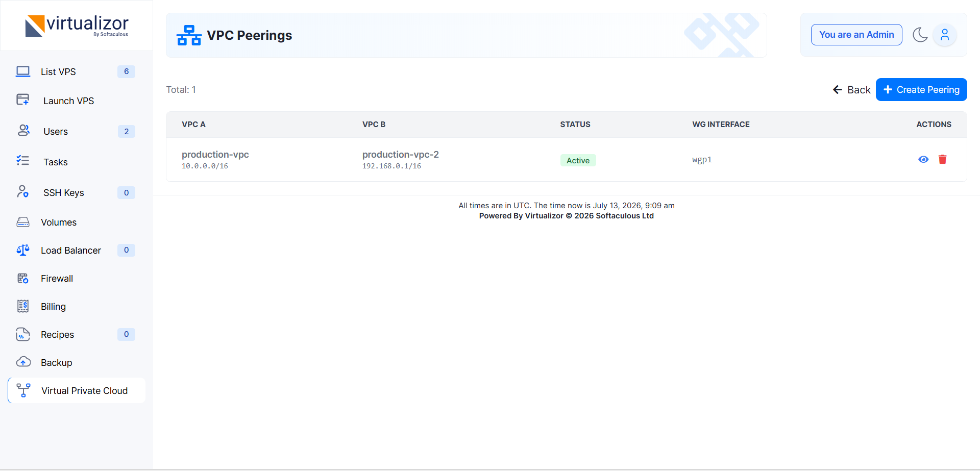
Task: Click the Total: 1 count text
Action: (181, 90)
